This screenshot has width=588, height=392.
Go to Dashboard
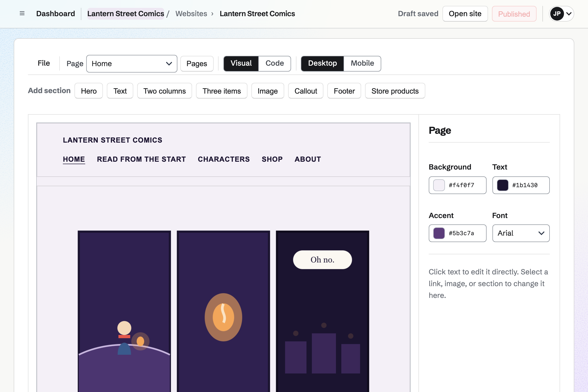coord(56,14)
